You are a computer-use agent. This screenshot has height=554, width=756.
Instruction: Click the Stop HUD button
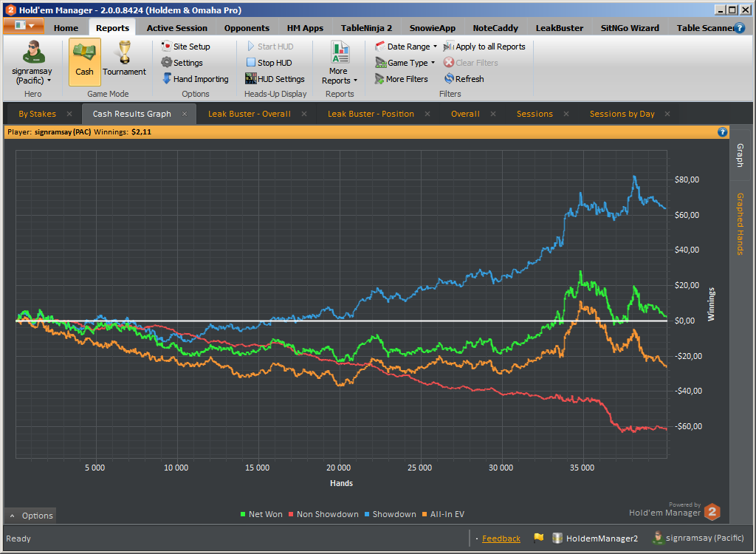point(269,63)
